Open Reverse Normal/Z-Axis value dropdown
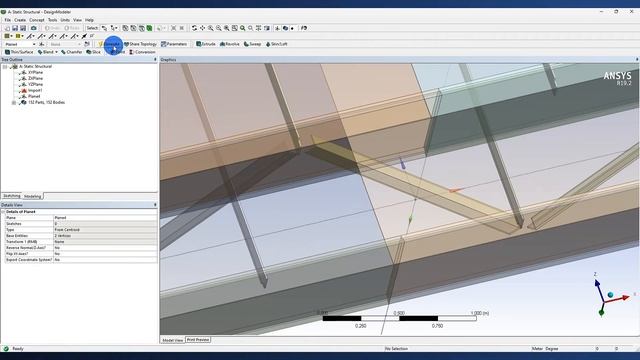 click(105, 248)
